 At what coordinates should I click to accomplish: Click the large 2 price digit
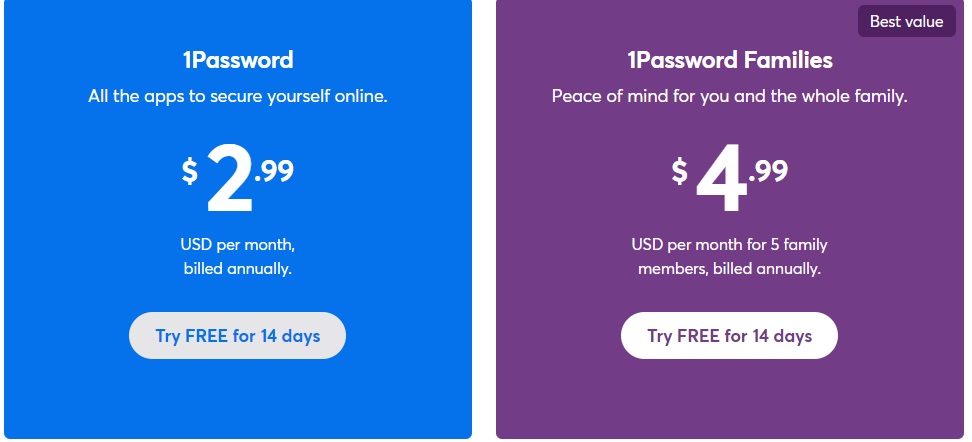(x=229, y=179)
